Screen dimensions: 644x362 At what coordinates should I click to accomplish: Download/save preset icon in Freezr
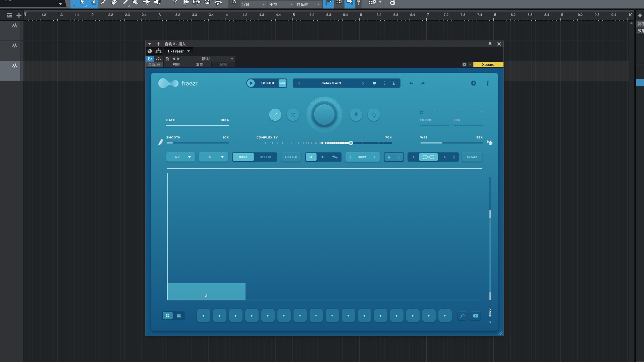394,83
